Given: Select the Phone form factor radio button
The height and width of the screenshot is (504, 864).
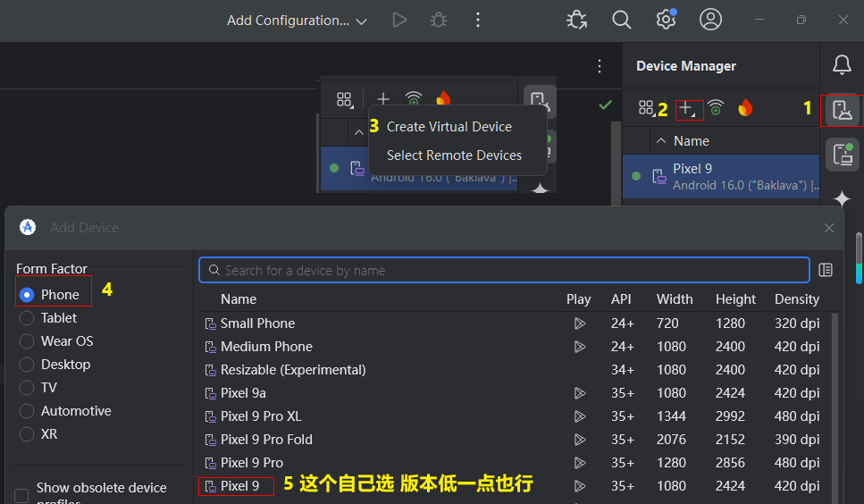Looking at the screenshot, I should coord(27,295).
